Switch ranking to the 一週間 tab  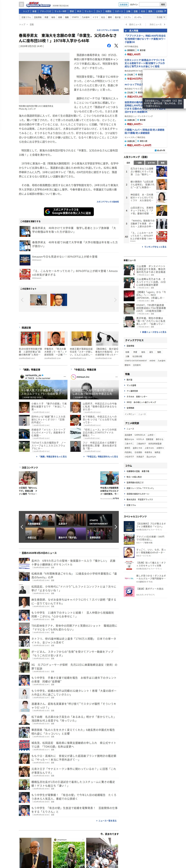click(x=139, y=162)
